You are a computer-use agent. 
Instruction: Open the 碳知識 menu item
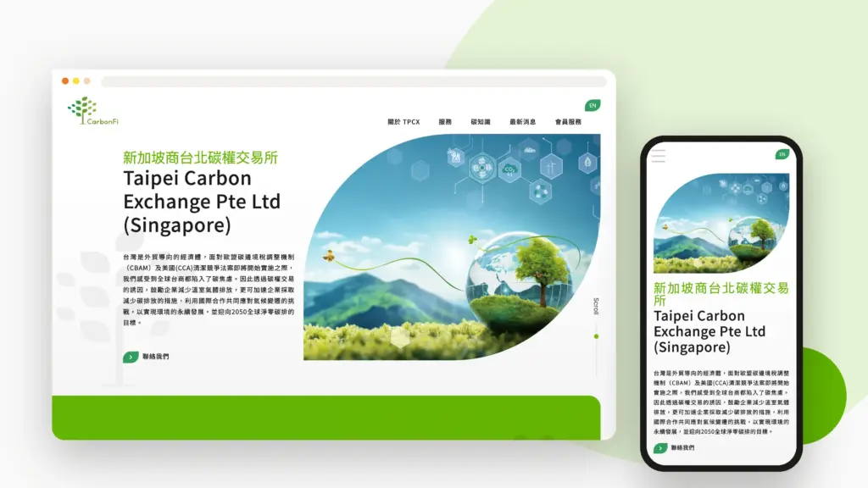click(x=481, y=122)
